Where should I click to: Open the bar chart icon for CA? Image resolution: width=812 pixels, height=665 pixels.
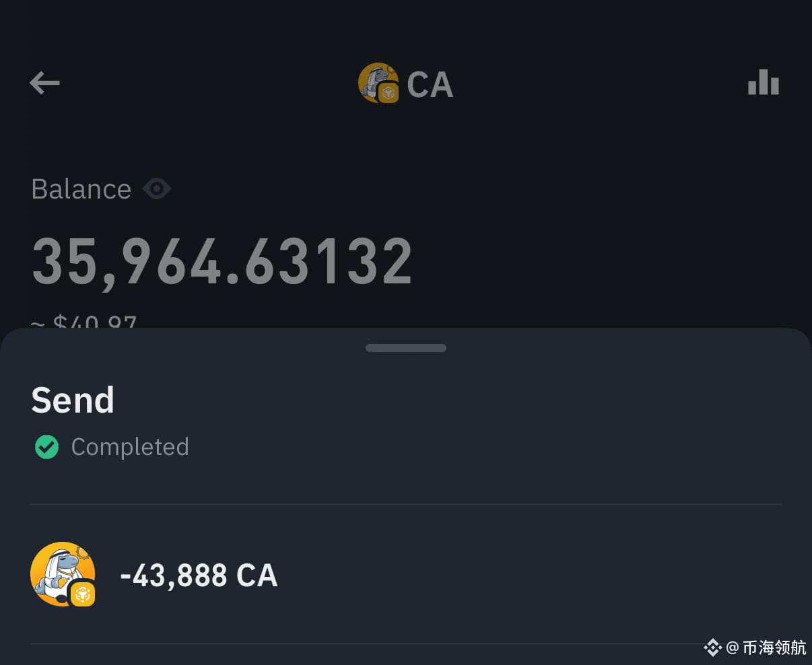(764, 82)
